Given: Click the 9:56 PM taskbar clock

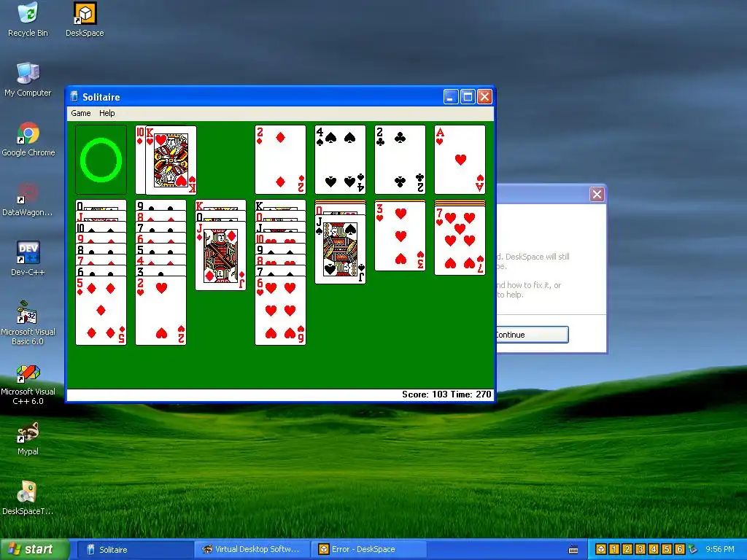Looking at the screenshot, I should click(x=720, y=550).
